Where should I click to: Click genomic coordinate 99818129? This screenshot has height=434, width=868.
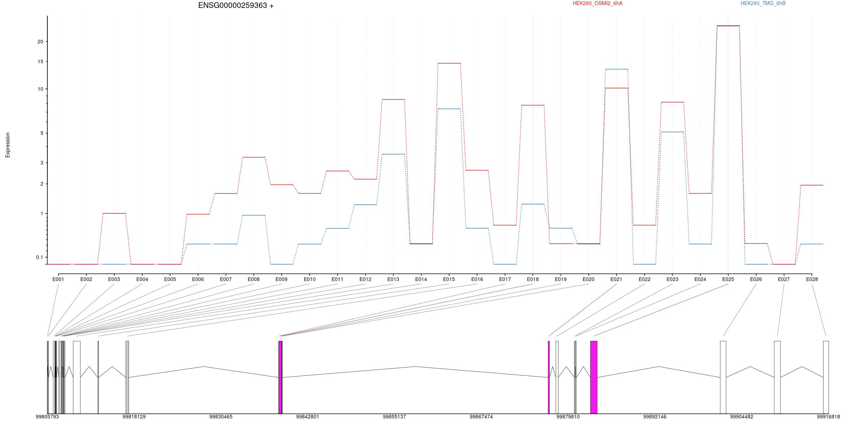tap(134, 417)
